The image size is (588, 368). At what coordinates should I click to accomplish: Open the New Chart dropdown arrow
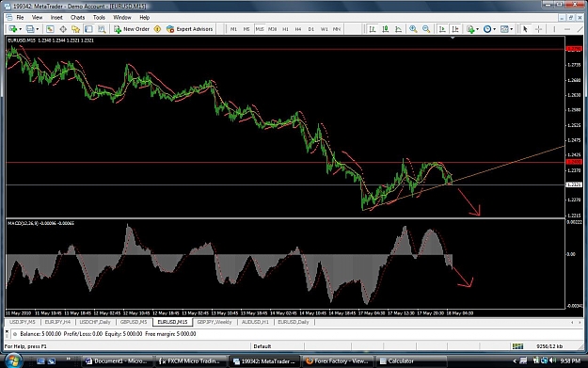[x=20, y=29]
